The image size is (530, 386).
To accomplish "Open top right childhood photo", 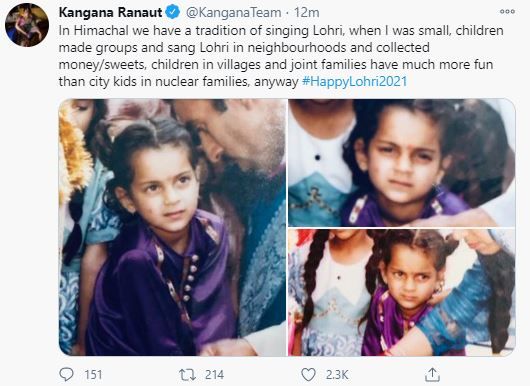I will [402, 163].
